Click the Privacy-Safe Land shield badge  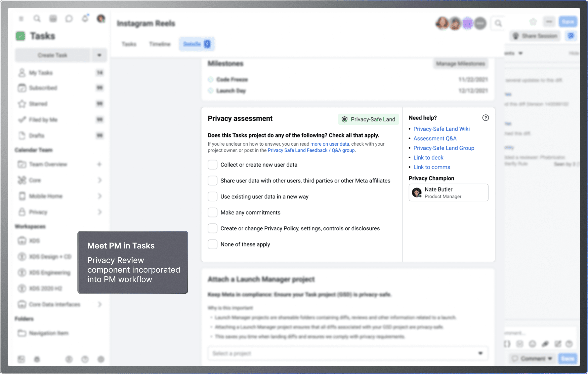368,119
